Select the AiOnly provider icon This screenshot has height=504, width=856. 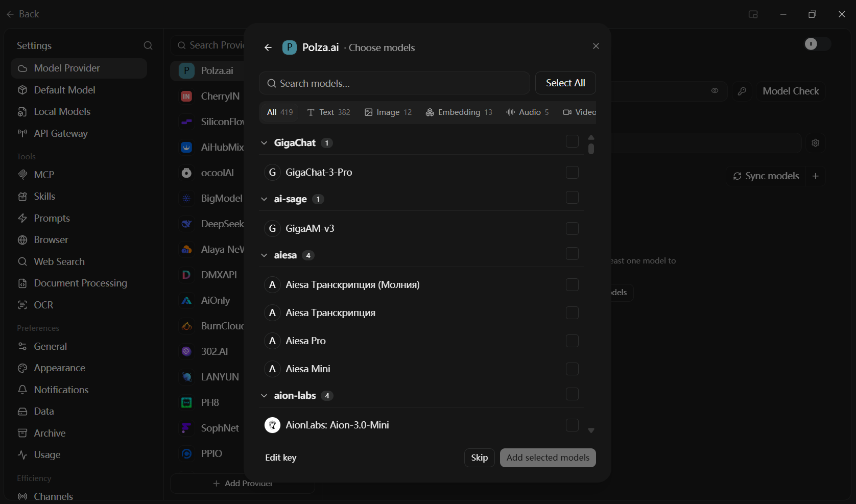(186, 301)
